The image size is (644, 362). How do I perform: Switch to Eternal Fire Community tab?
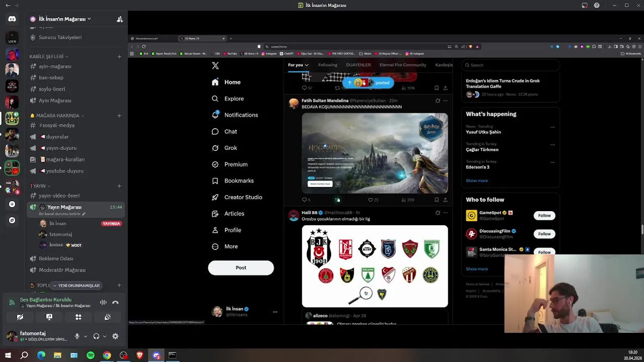[403, 65]
